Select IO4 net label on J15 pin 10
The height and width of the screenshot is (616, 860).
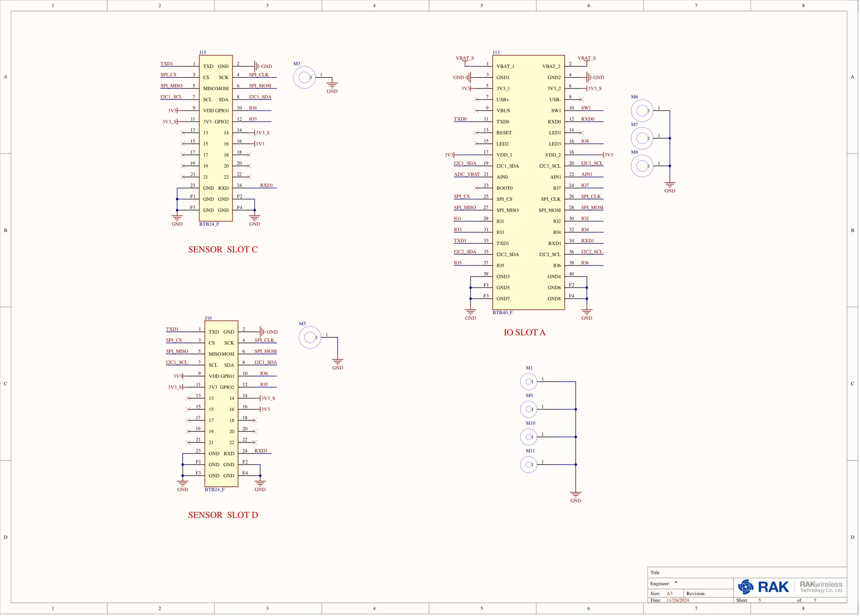tap(253, 108)
